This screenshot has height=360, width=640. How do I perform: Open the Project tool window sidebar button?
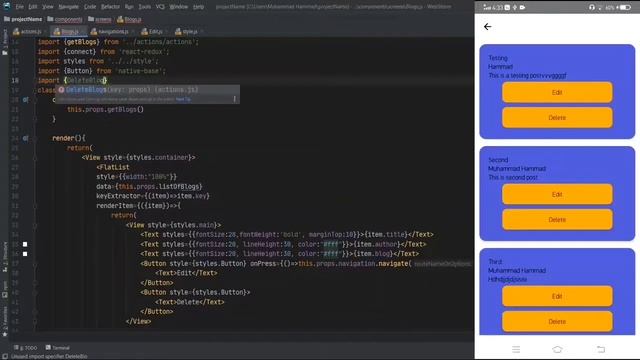tap(5, 41)
